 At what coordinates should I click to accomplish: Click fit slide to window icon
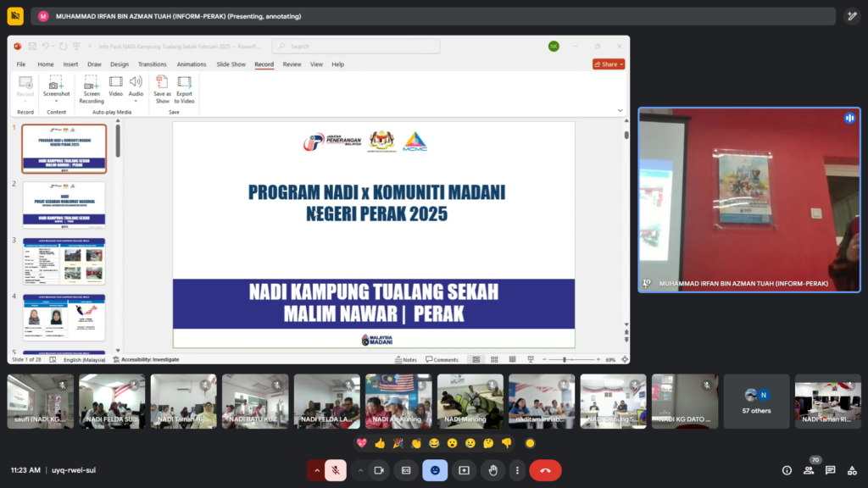(x=625, y=359)
